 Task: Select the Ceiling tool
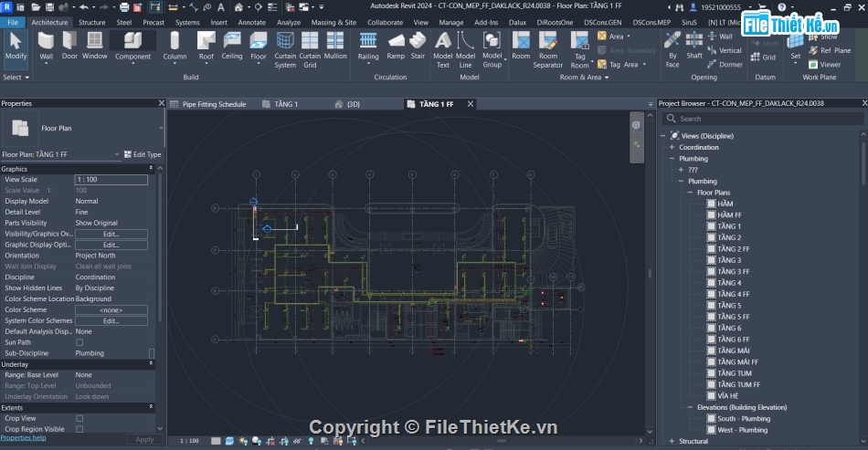(232, 47)
